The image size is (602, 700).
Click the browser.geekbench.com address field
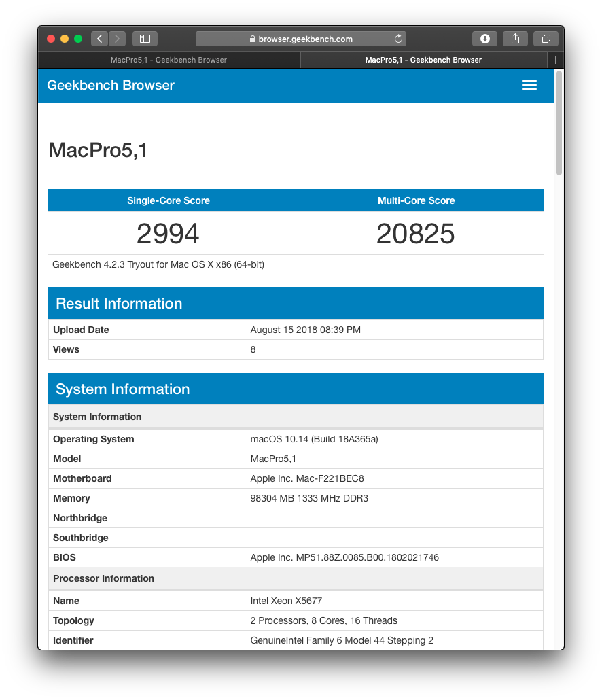click(x=301, y=39)
